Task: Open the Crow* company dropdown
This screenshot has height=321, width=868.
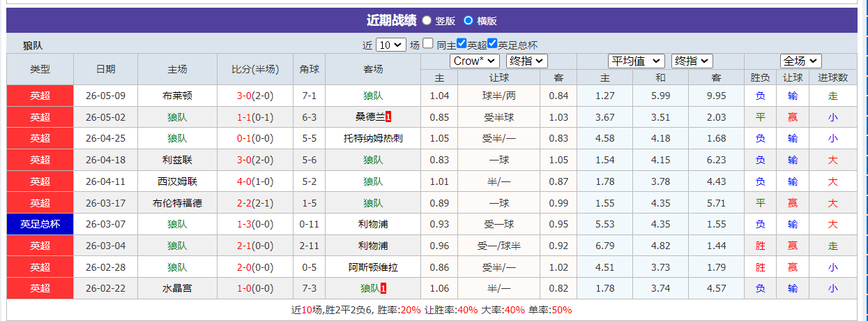Action: (475, 61)
